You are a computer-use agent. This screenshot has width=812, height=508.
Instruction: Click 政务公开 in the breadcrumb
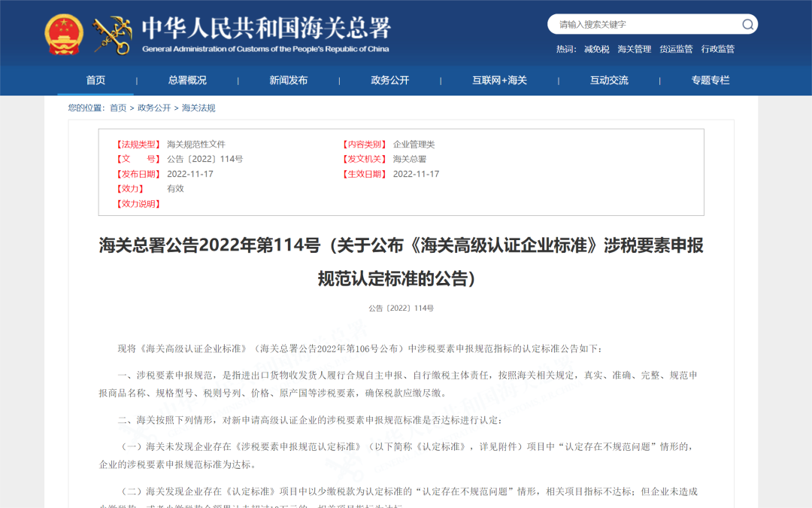pos(154,108)
